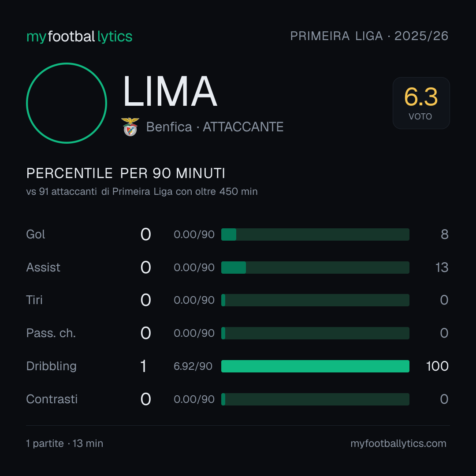Open the myfootballytics.com footer link
The height and width of the screenshot is (476, 476).
[398, 443]
